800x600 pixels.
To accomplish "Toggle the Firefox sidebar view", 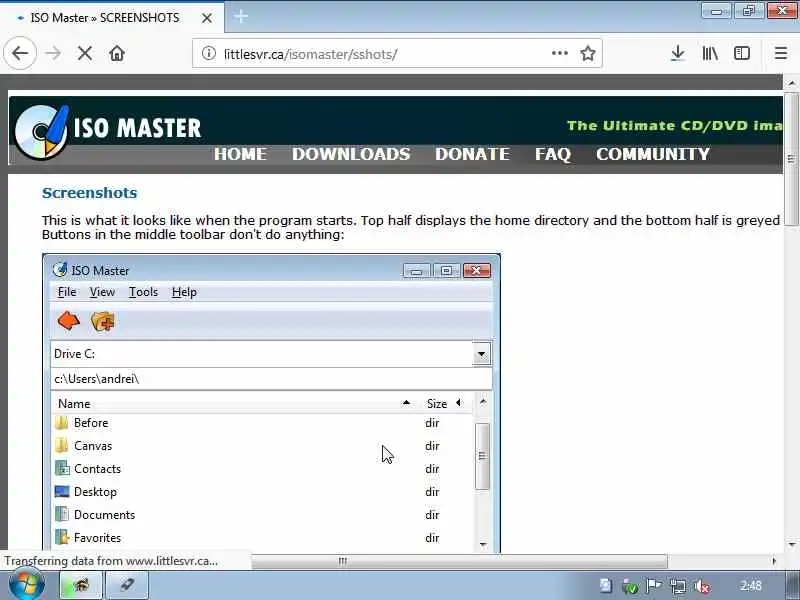I will (x=742, y=53).
